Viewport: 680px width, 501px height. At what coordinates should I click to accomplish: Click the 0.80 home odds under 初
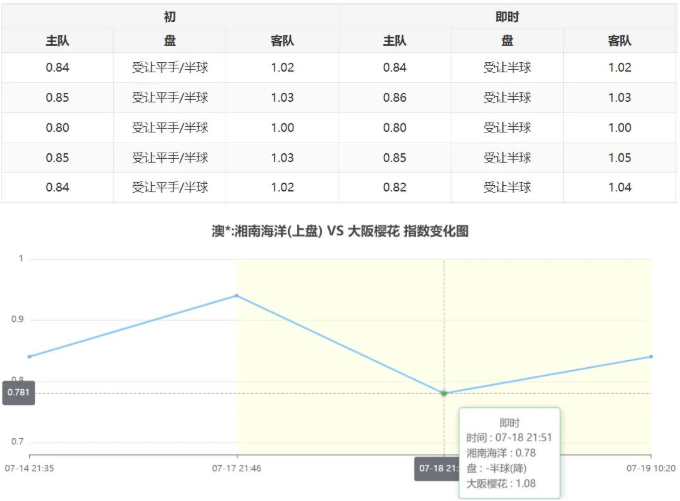57,128
